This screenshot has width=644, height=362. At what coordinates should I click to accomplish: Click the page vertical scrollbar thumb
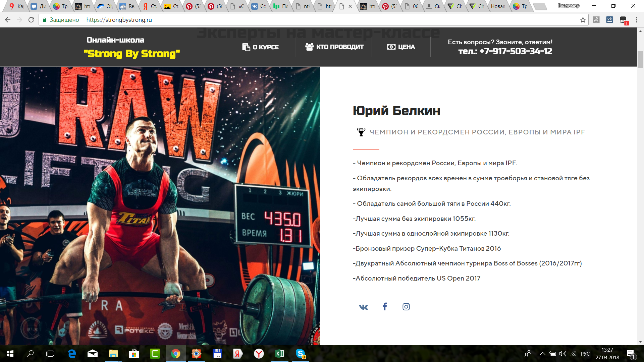[x=640, y=60]
